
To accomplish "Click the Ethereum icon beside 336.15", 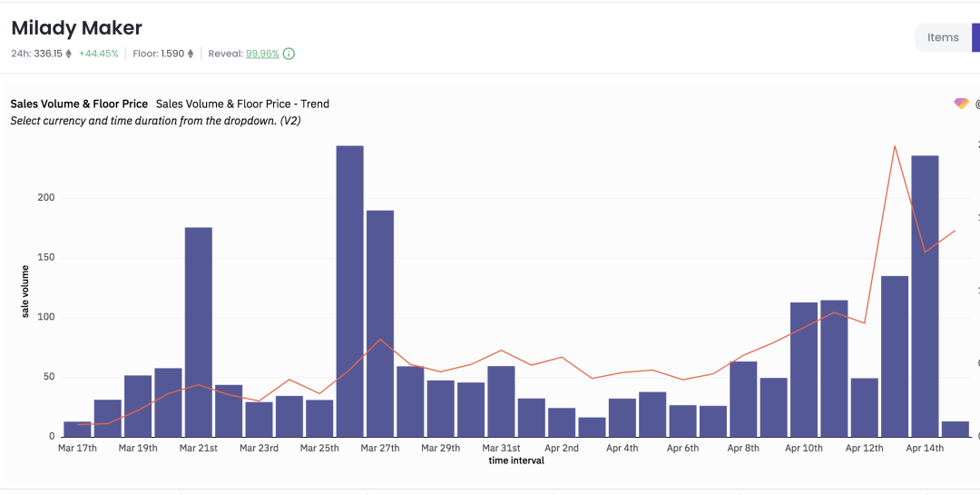I will coord(69,54).
